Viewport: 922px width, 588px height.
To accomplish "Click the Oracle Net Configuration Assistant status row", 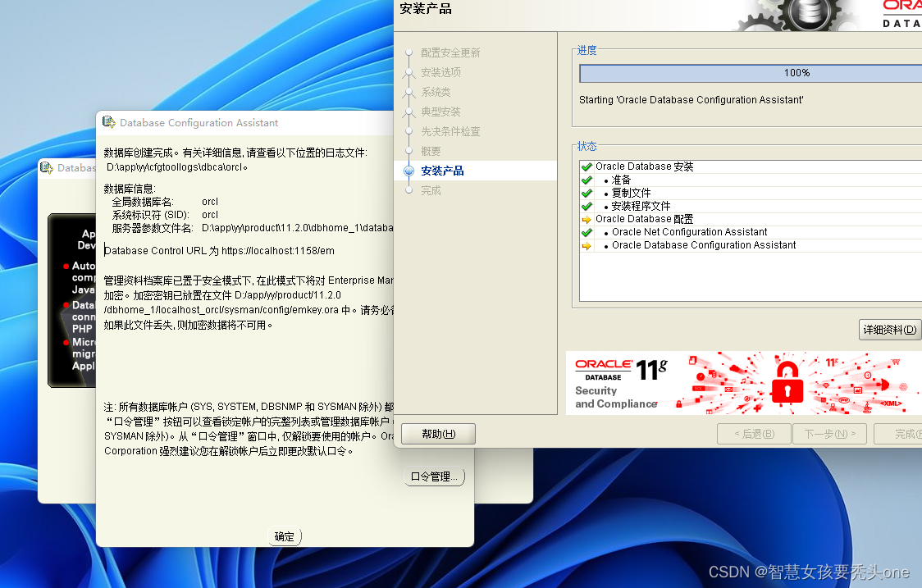I will (751, 232).
